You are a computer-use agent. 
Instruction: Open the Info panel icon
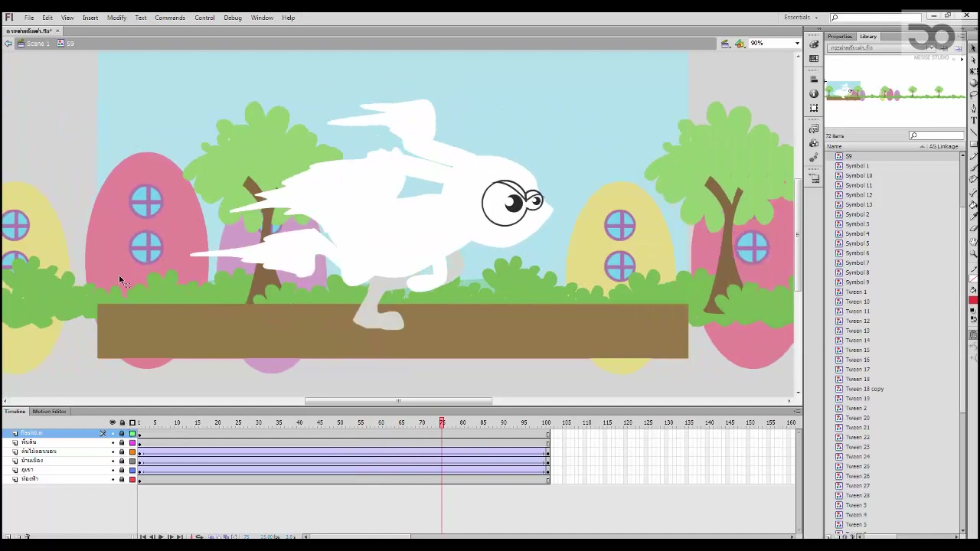point(814,93)
